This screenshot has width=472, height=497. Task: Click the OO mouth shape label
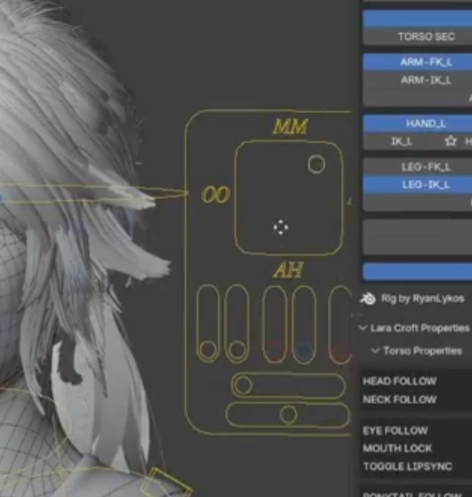pyautogui.click(x=216, y=195)
